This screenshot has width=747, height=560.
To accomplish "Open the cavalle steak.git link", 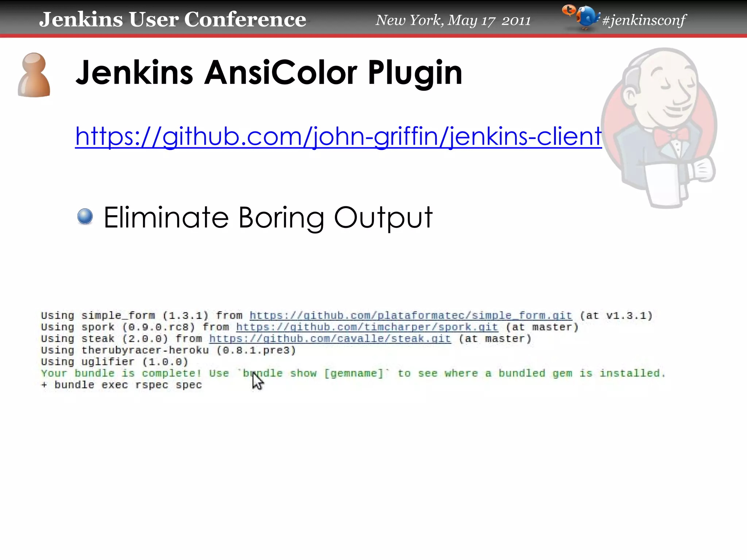I will coord(330,339).
